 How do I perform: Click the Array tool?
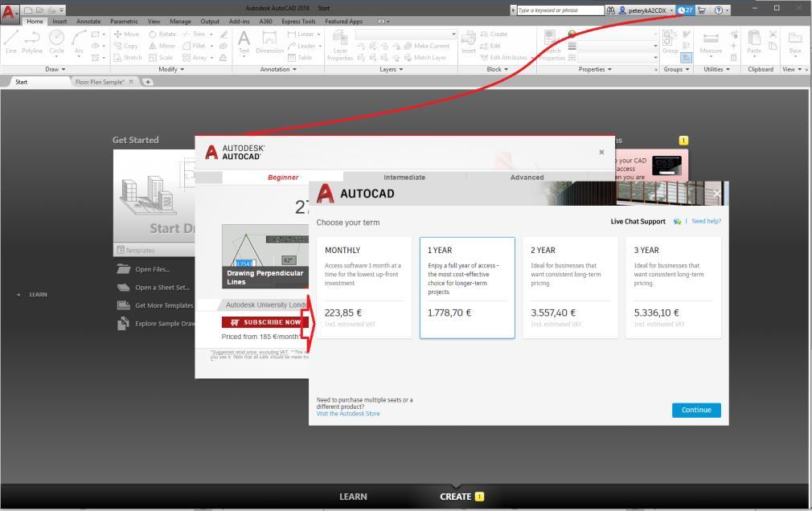coord(195,58)
